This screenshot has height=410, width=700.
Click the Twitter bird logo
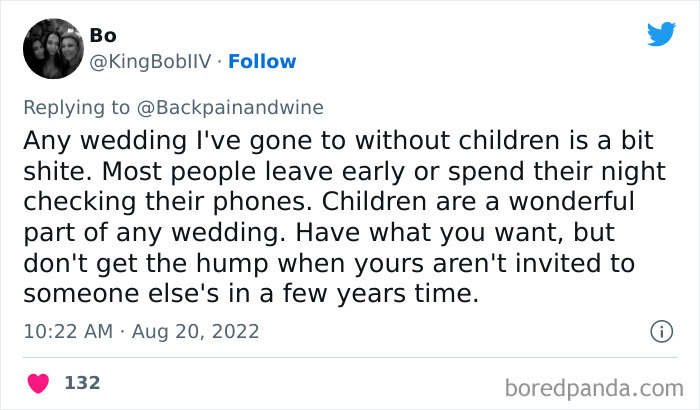661,35
